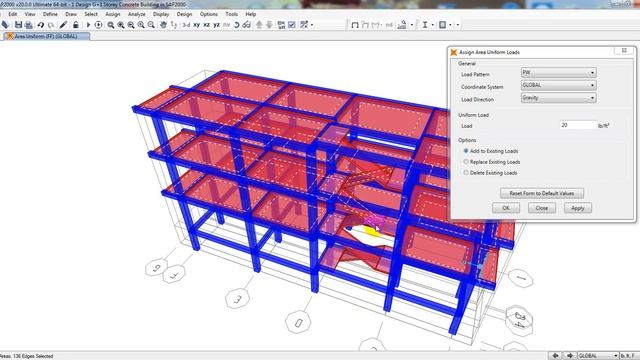The height and width of the screenshot is (360, 640).
Task: Click the area section properties square icon
Action: coord(442,25)
